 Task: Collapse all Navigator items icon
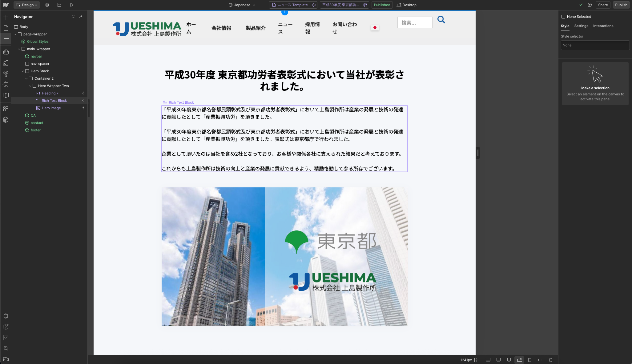click(73, 17)
